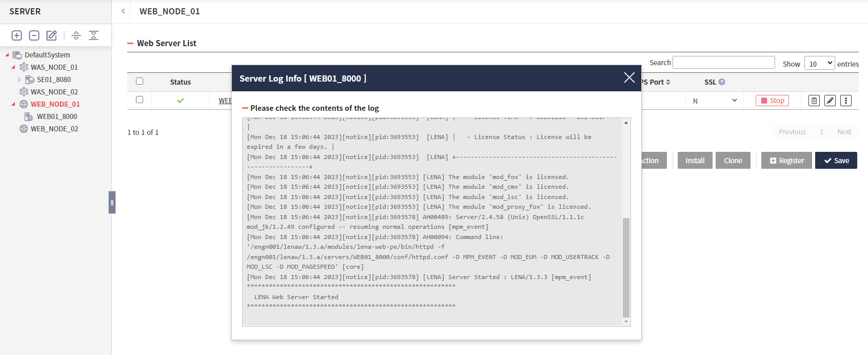
Task: Open the row's more options menu
Action: [846, 101]
